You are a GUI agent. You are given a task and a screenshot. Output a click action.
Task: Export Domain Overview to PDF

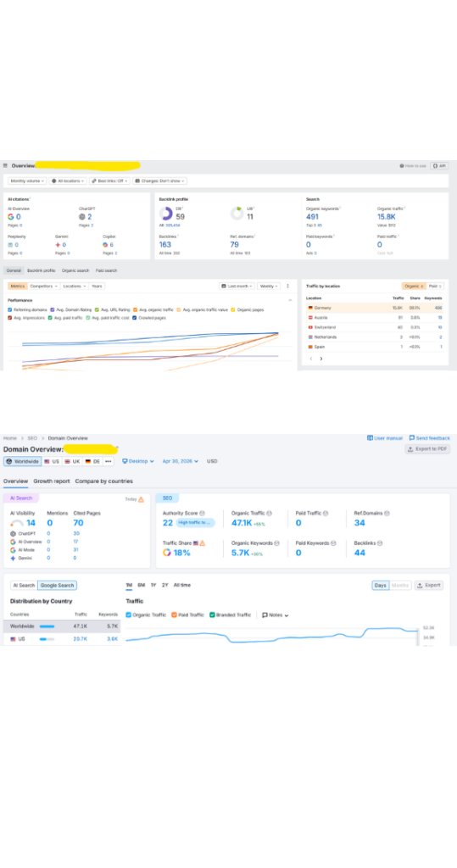tap(427, 449)
